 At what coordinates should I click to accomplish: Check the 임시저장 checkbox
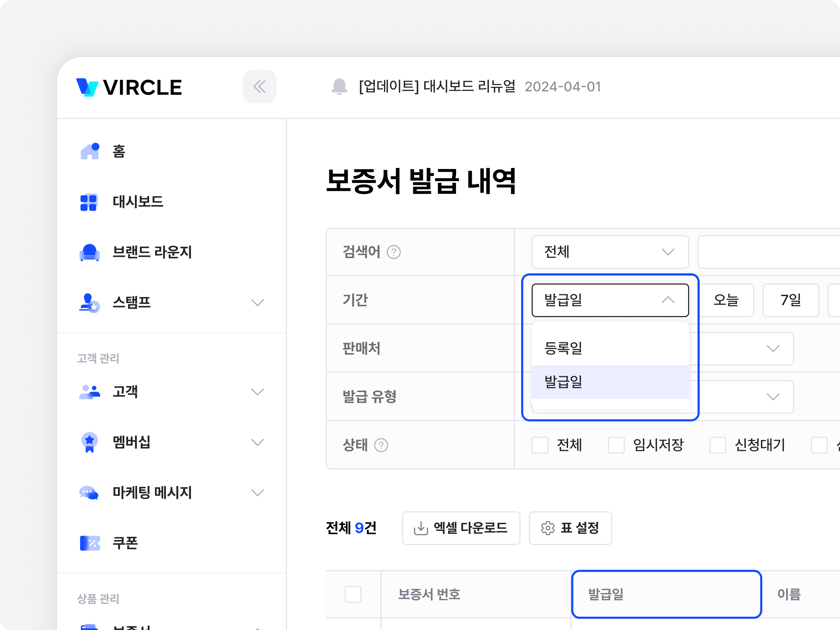pyautogui.click(x=616, y=445)
